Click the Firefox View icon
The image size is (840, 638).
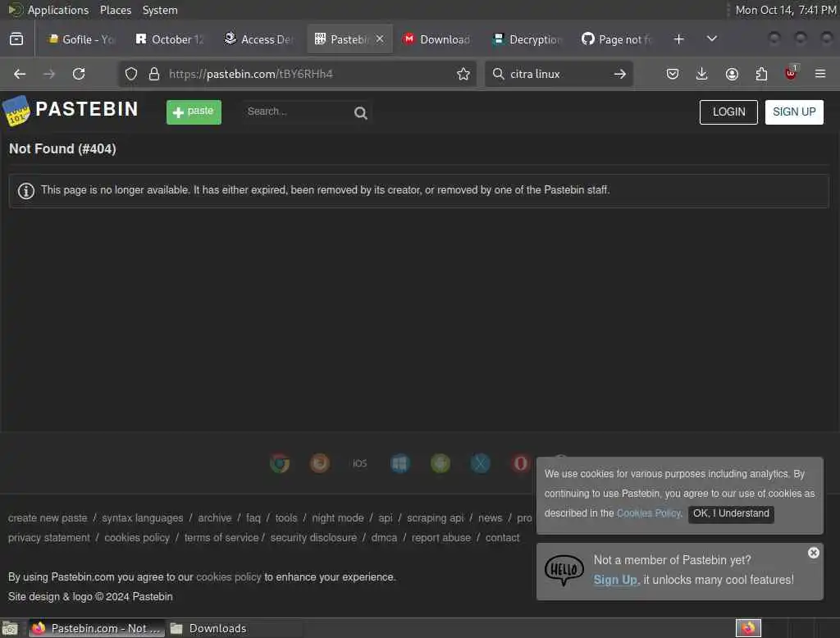16,39
